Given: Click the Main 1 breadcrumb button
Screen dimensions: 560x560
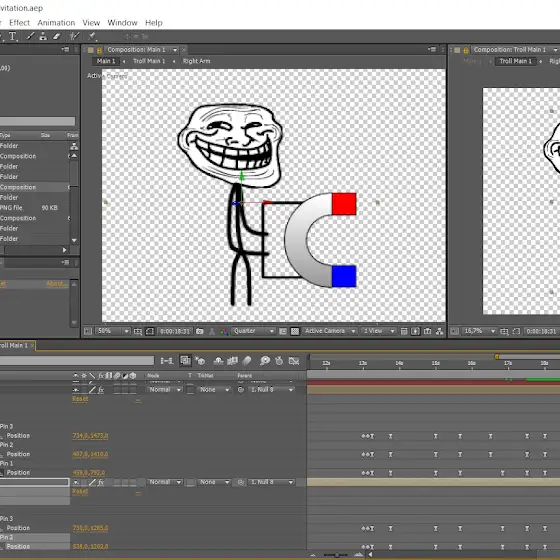Looking at the screenshot, I should tap(106, 61).
